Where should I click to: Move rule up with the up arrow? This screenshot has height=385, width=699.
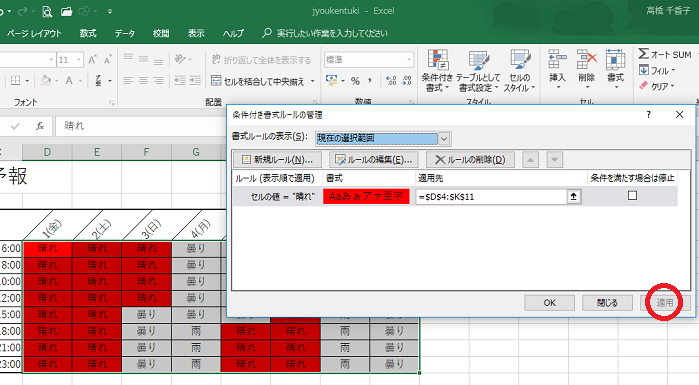point(530,160)
